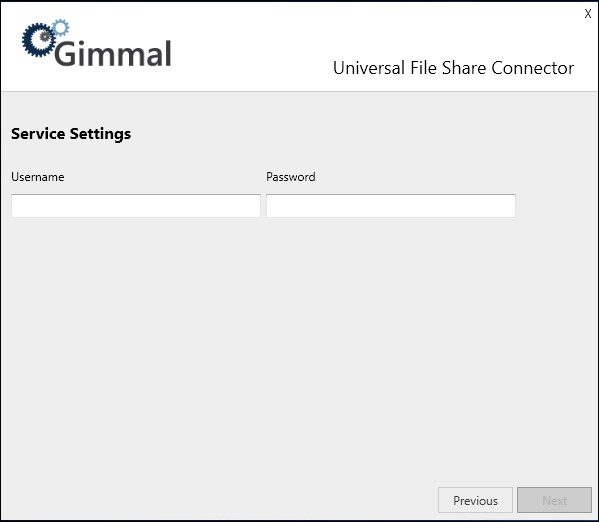Close the connector setup window with X

tap(588, 14)
